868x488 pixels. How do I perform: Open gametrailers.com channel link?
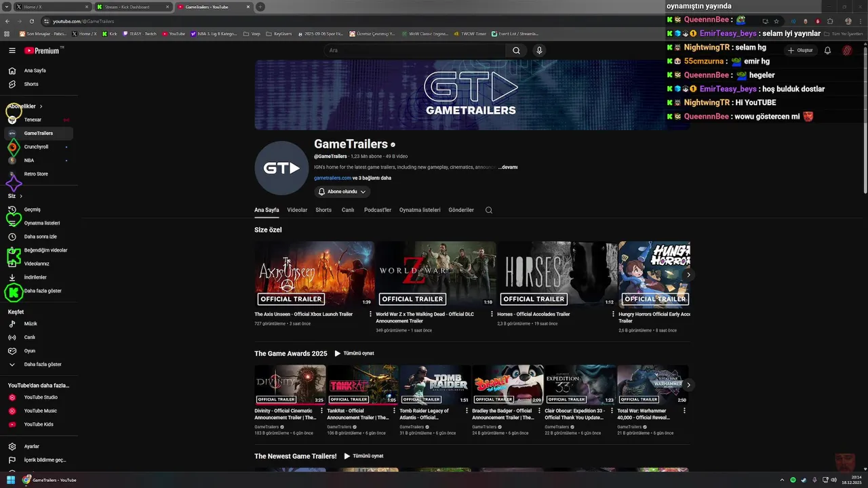(x=332, y=178)
